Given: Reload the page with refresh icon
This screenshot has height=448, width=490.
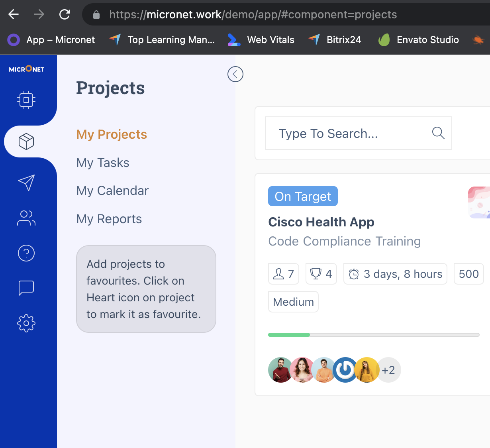Looking at the screenshot, I should tap(65, 15).
